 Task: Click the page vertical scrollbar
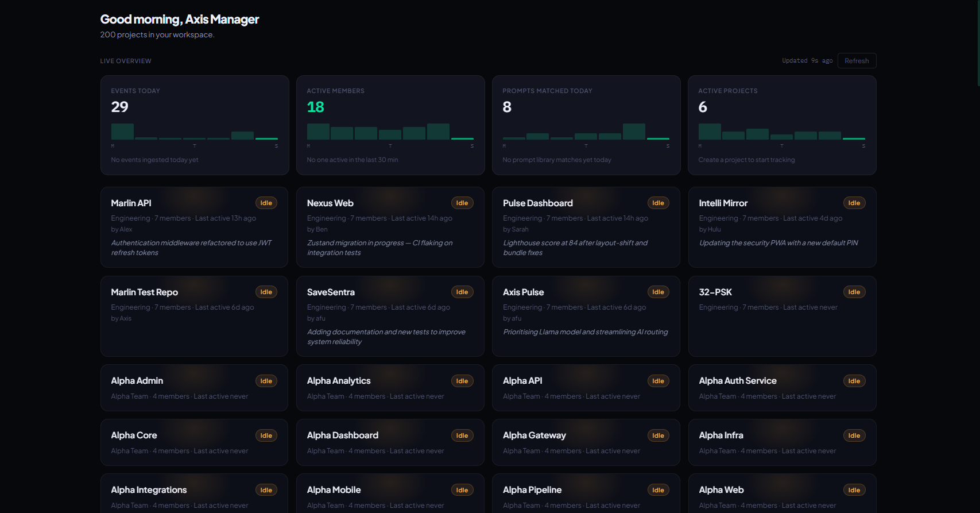point(978,43)
